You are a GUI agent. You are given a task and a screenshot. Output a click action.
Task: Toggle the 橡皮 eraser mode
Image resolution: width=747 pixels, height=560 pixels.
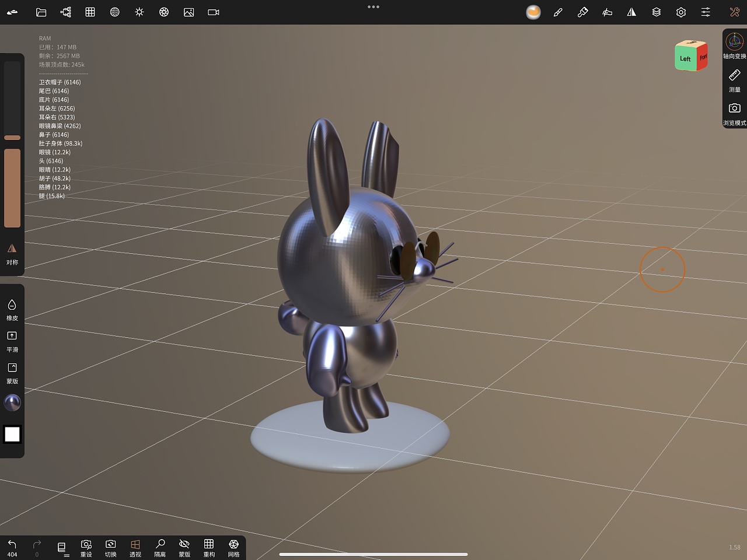(12, 310)
